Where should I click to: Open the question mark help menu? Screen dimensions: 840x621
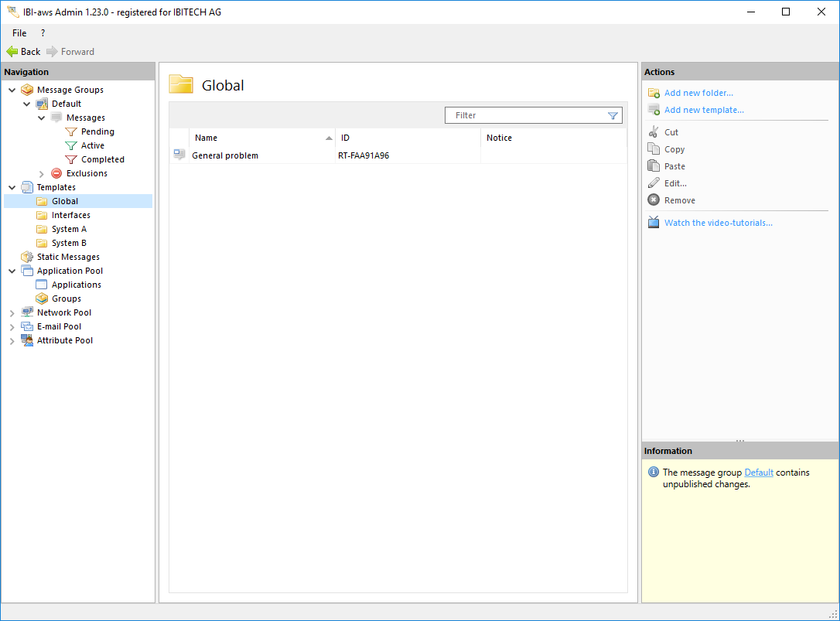point(43,33)
